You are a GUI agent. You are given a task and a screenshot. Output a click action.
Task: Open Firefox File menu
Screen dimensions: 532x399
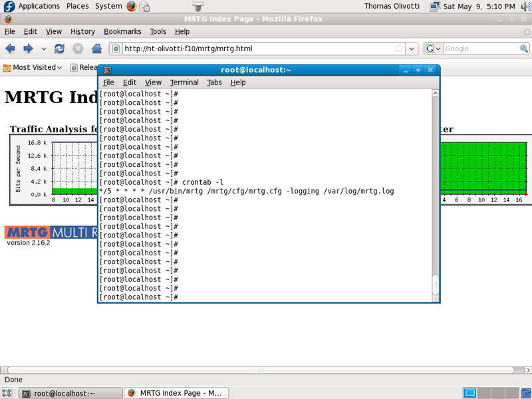coord(9,31)
